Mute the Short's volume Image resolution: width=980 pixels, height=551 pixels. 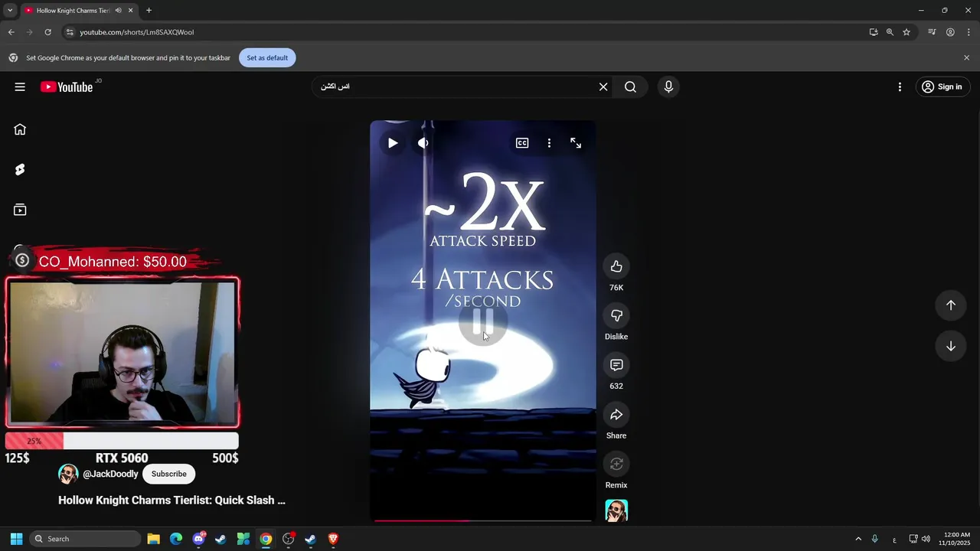423,143
